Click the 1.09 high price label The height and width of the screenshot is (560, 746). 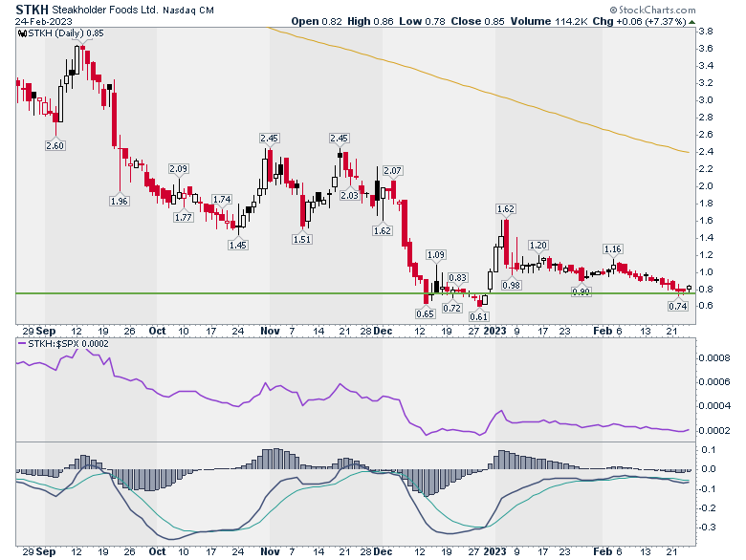(x=436, y=255)
